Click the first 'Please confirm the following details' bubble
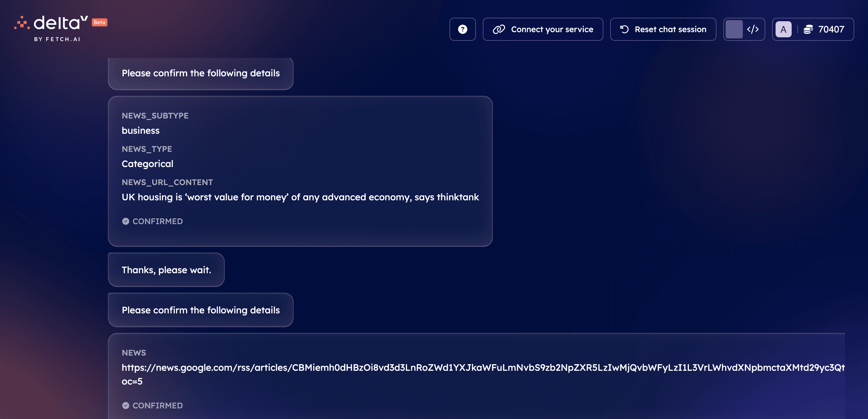 click(200, 73)
